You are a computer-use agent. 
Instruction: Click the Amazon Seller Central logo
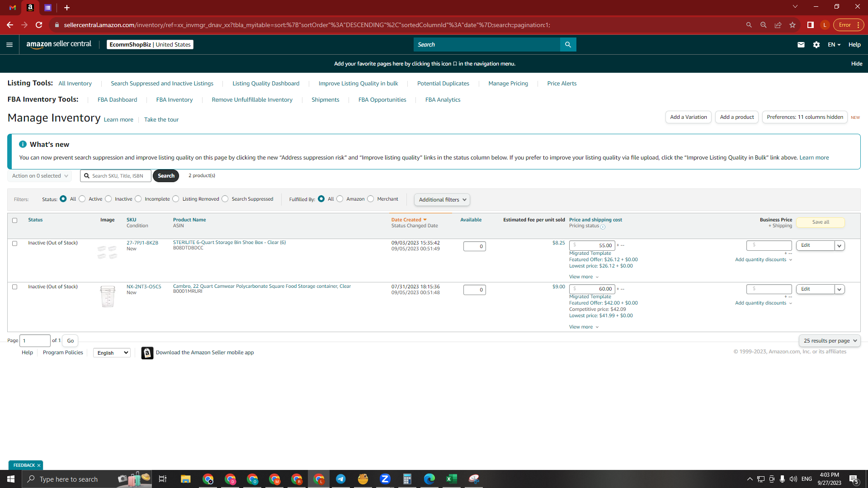coord(59,44)
